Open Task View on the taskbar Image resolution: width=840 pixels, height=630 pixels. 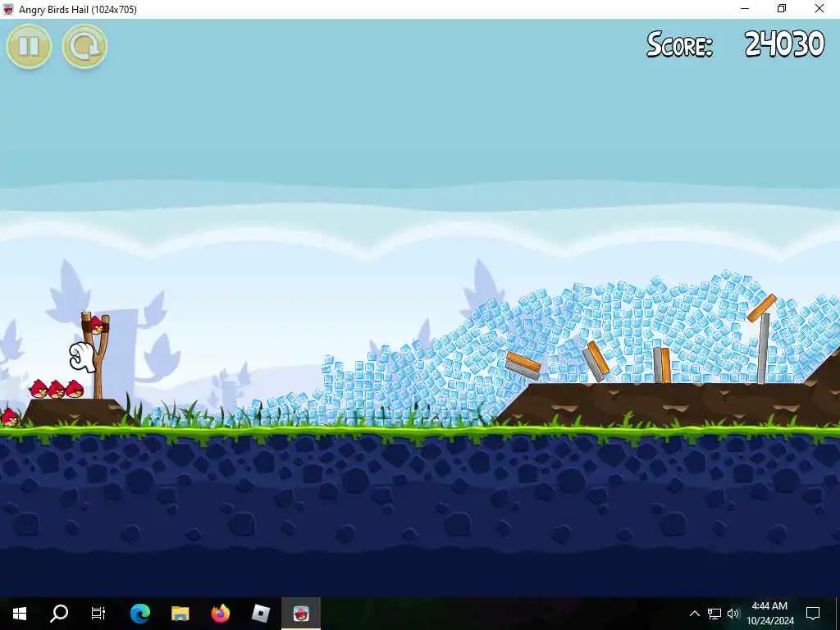[98, 613]
